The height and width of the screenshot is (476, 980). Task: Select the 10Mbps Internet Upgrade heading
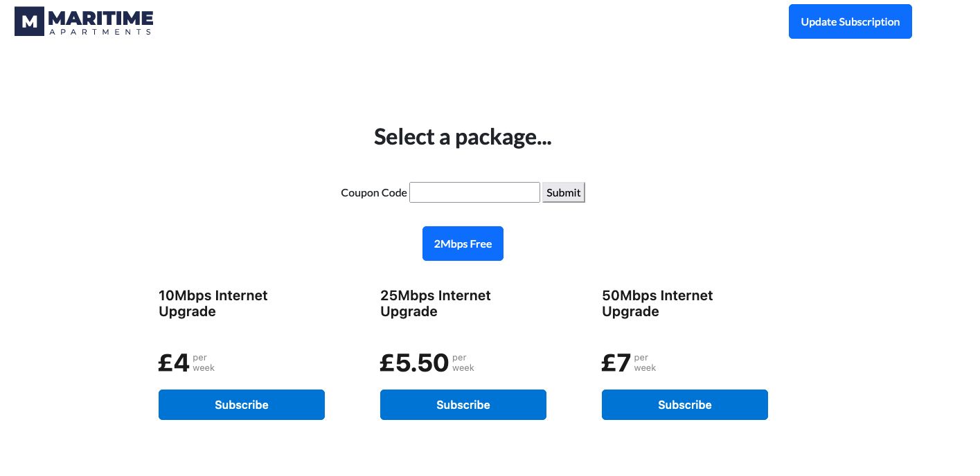point(213,303)
